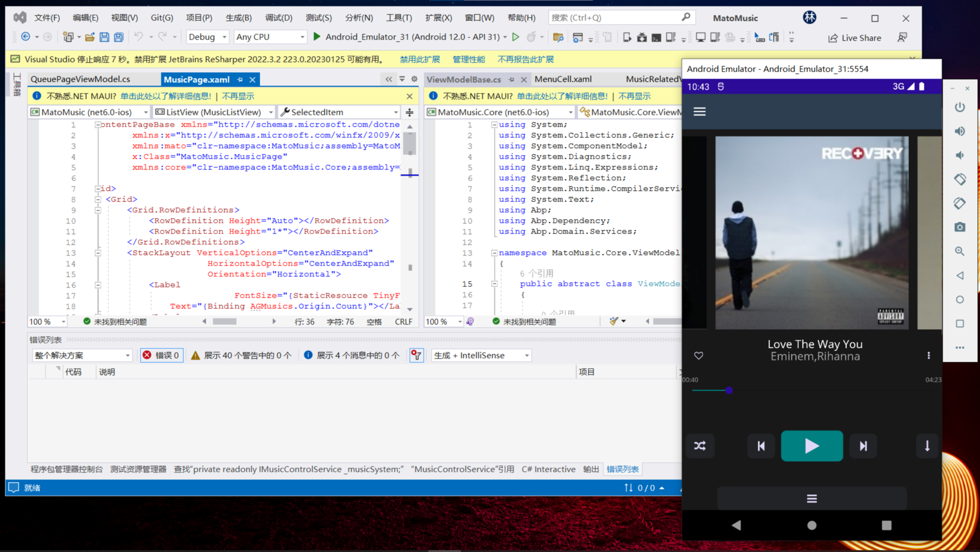This screenshot has width=980, height=552.
Task: Open MatoMusic (net6.0-ios) project dropdown
Action: pyautogui.click(x=89, y=112)
